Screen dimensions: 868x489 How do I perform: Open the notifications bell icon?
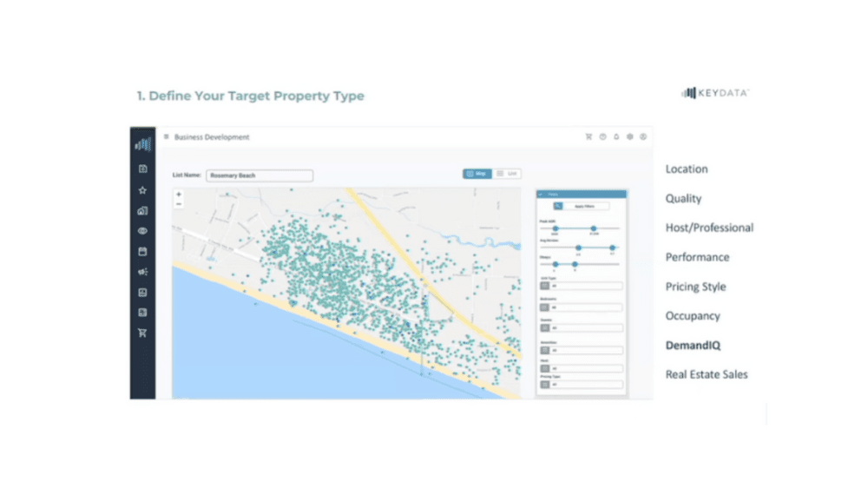(x=616, y=136)
